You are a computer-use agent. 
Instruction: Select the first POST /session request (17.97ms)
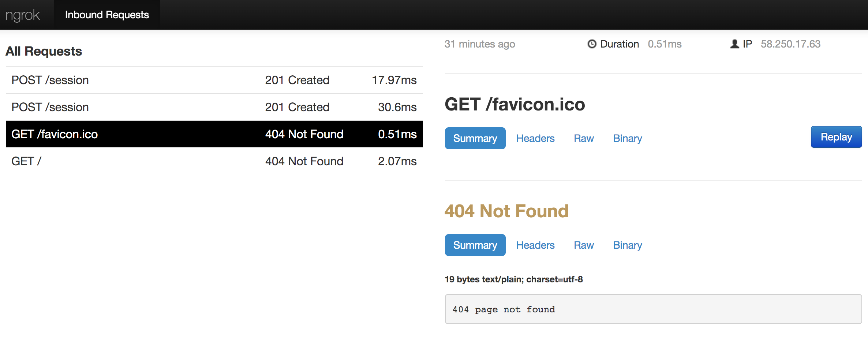coord(214,80)
